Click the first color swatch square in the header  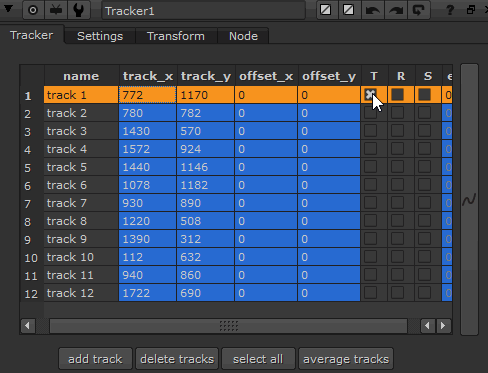click(326, 10)
